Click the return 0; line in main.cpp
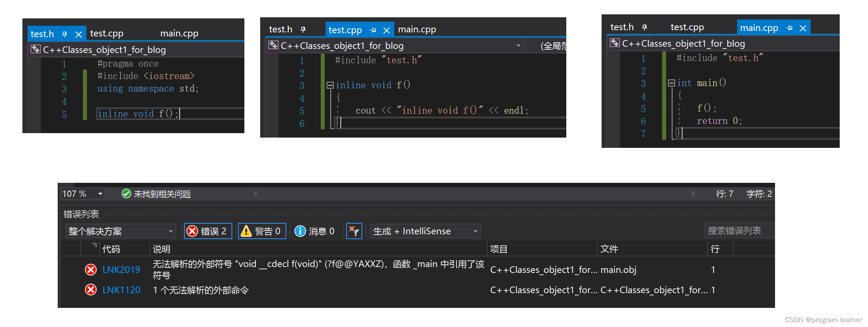The width and height of the screenshot is (868, 327). coord(719,121)
